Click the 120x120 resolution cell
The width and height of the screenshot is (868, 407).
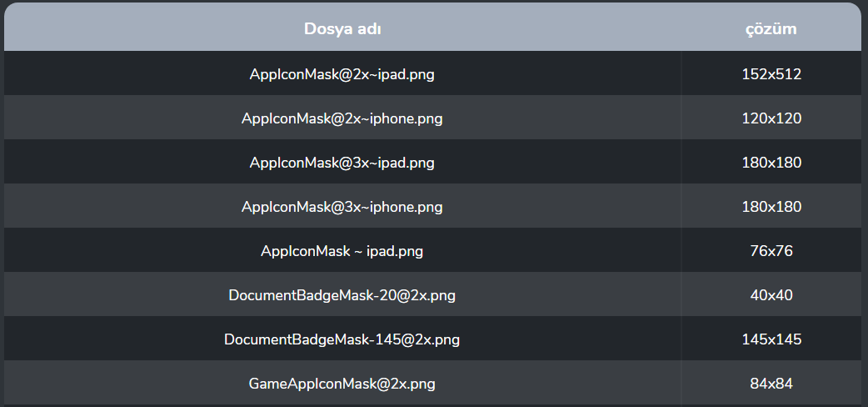click(x=771, y=118)
